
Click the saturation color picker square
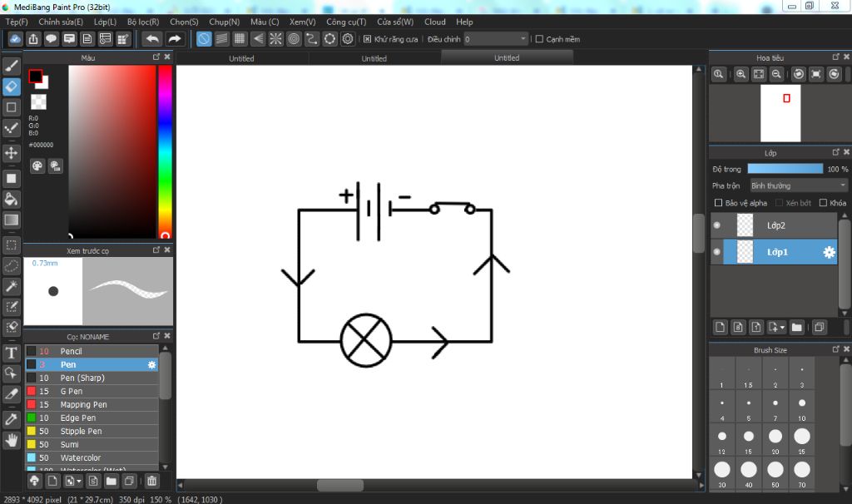click(112, 151)
